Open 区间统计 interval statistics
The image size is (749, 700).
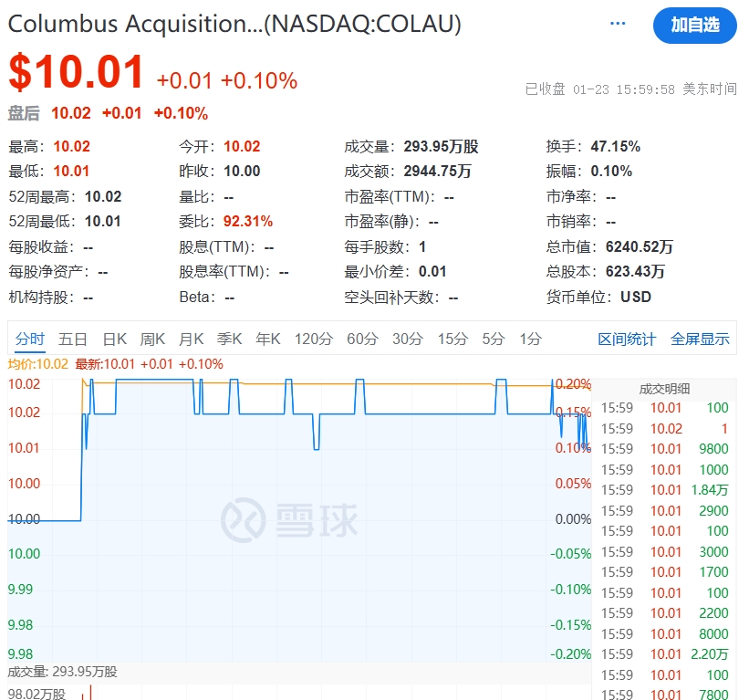(x=627, y=338)
